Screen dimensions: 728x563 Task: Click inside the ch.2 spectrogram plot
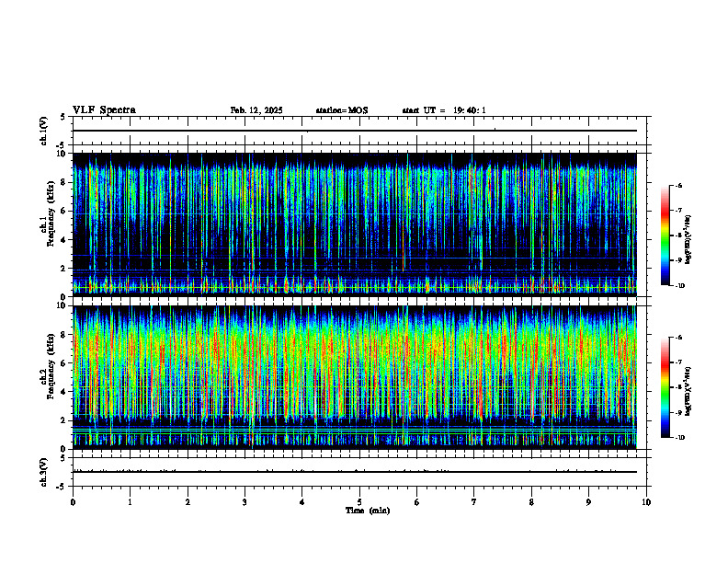pos(355,377)
